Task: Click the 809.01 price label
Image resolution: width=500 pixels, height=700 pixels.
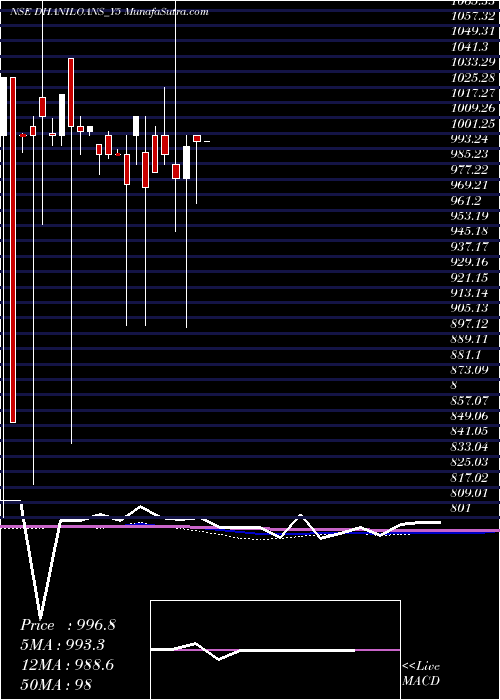Action: (470, 493)
